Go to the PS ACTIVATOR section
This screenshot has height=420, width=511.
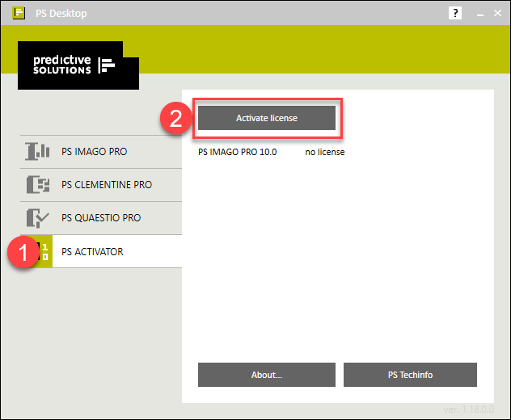pos(101,251)
